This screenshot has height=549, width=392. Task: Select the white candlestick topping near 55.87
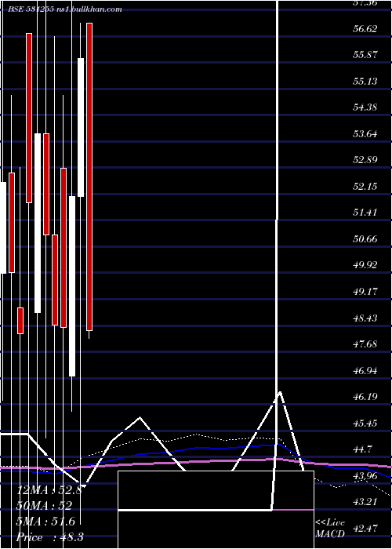[x=81, y=127]
